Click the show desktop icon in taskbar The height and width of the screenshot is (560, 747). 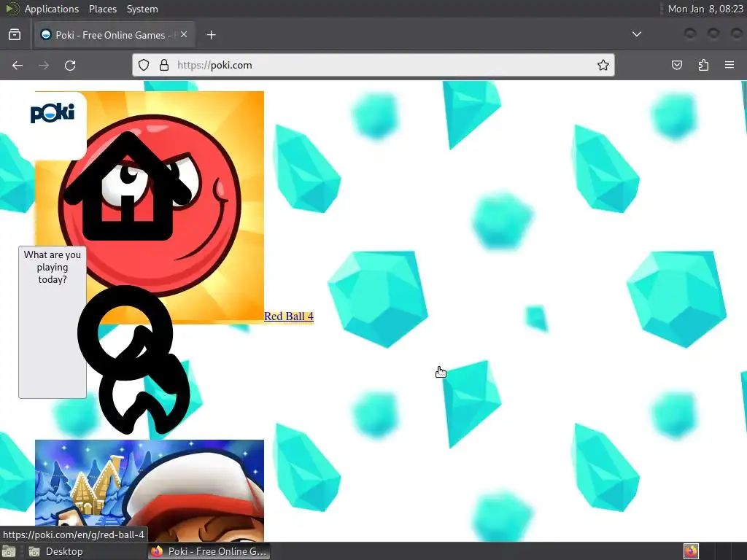[9, 551]
